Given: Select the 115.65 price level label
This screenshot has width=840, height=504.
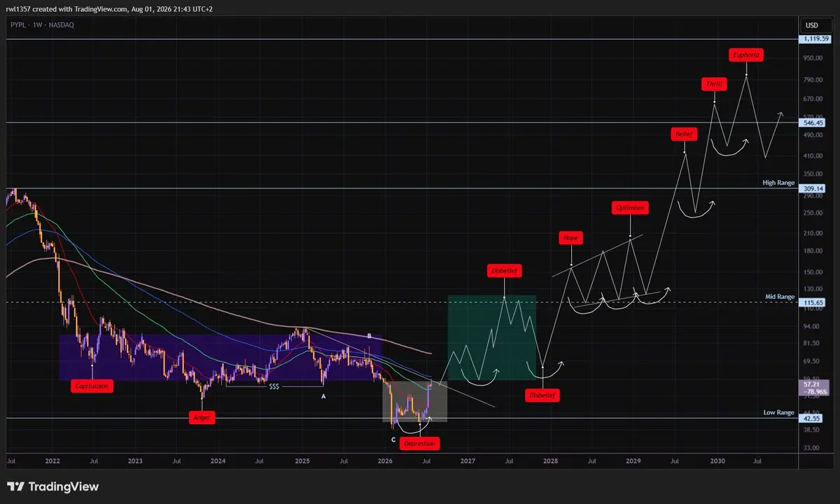Looking at the screenshot, I should pos(812,302).
